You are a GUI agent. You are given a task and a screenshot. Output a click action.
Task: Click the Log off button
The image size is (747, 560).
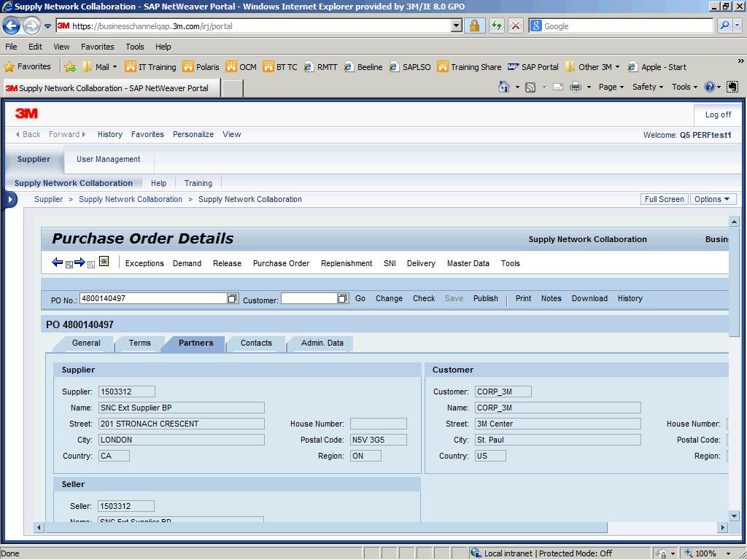pos(718,114)
